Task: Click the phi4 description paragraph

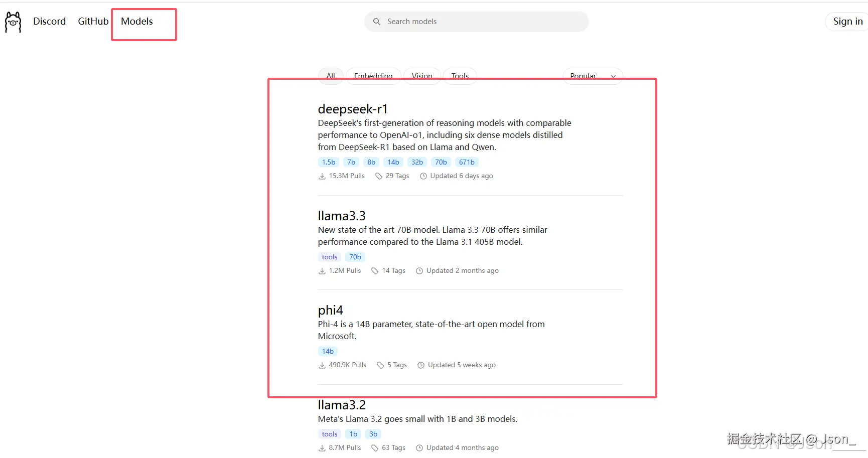Action: tap(431, 330)
